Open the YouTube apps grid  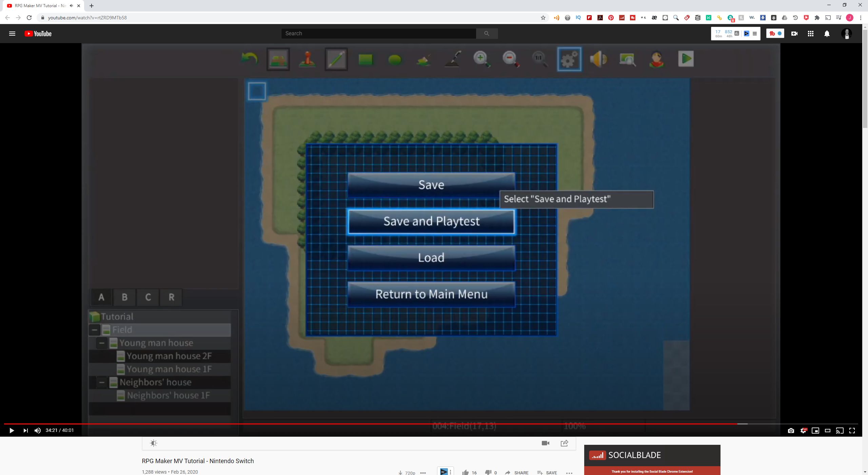point(811,34)
